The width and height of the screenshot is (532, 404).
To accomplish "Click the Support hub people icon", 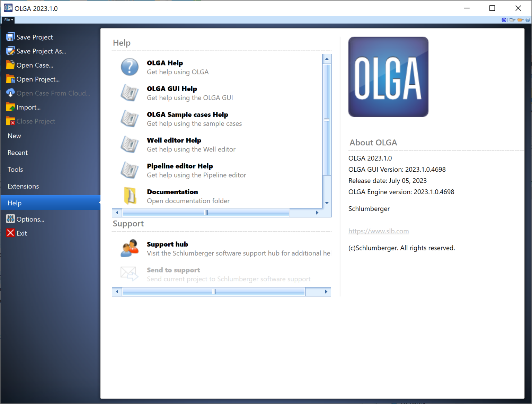I will pos(129,248).
